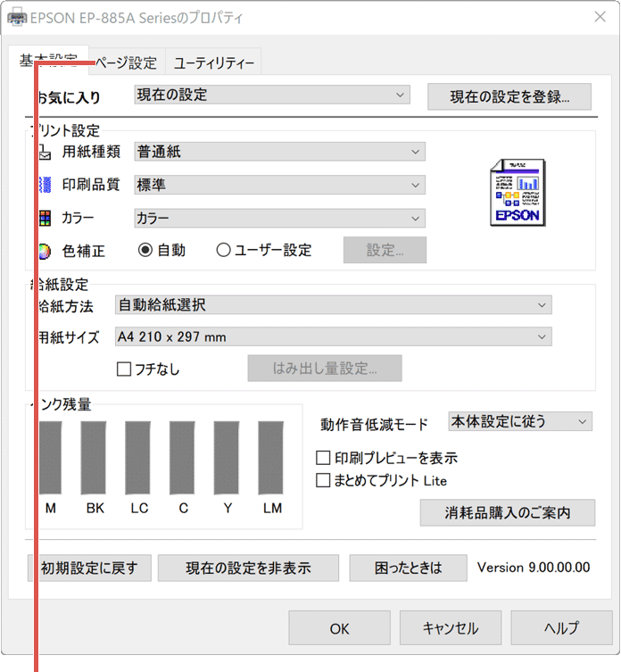The width and height of the screenshot is (621, 672).
Task: Enable the まとめてプリント Lite checkbox
Action: point(323,480)
